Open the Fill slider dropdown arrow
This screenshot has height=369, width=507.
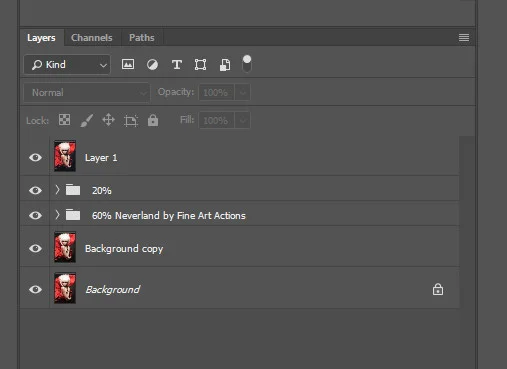[243, 120]
